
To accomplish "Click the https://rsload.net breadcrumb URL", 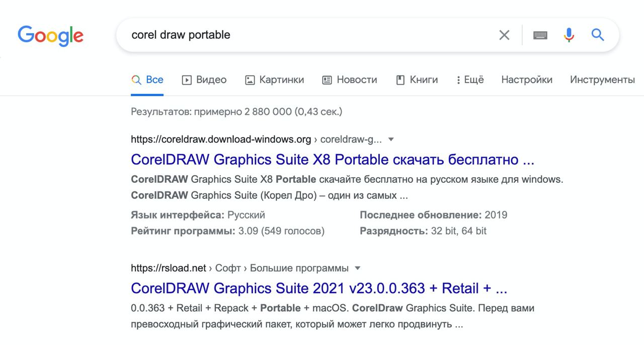I will [169, 268].
